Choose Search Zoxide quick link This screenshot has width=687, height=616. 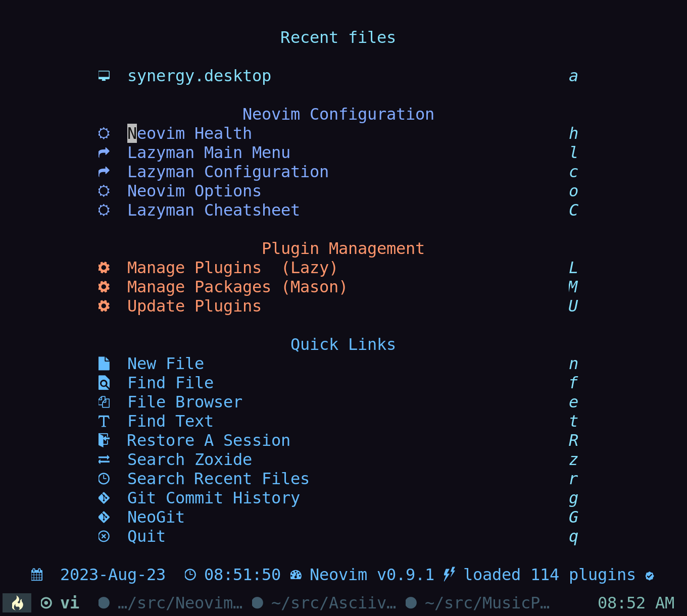[x=189, y=459]
